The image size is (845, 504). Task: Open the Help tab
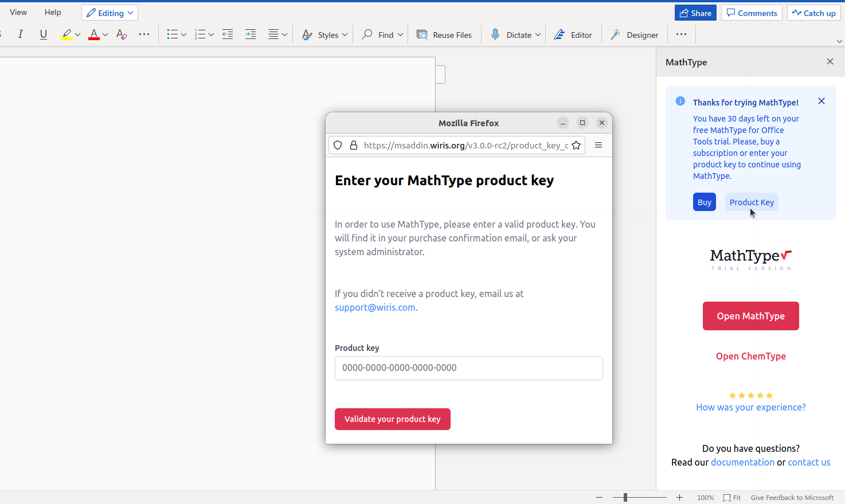click(x=53, y=12)
